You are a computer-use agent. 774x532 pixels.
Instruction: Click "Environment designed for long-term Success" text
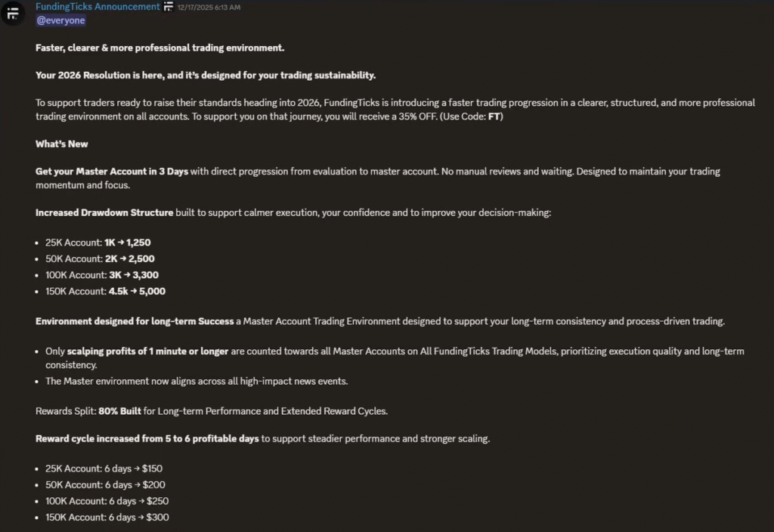pyautogui.click(x=134, y=321)
